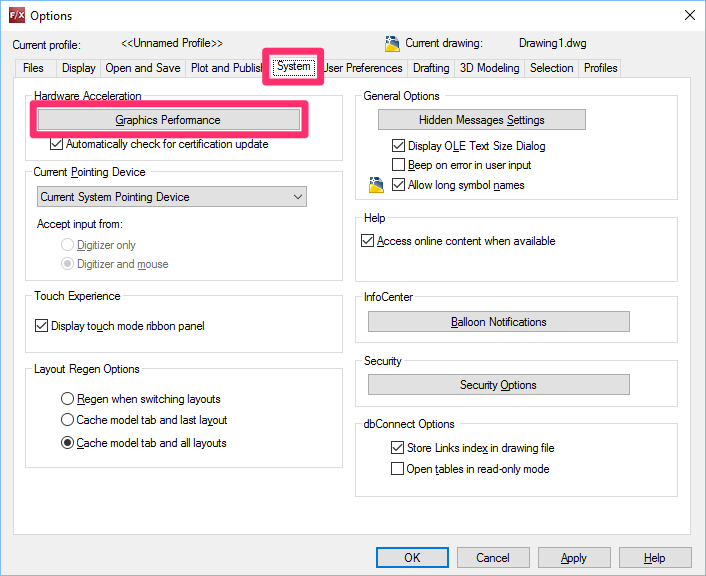This screenshot has height=576, width=706.
Task: Click the drawing icon beside Allow long symbol names
Action: [x=376, y=185]
